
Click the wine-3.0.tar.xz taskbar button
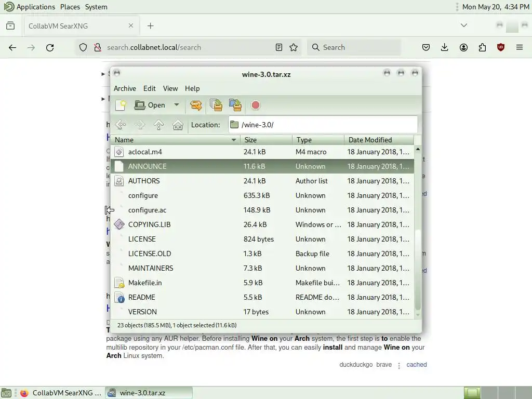click(x=149, y=393)
